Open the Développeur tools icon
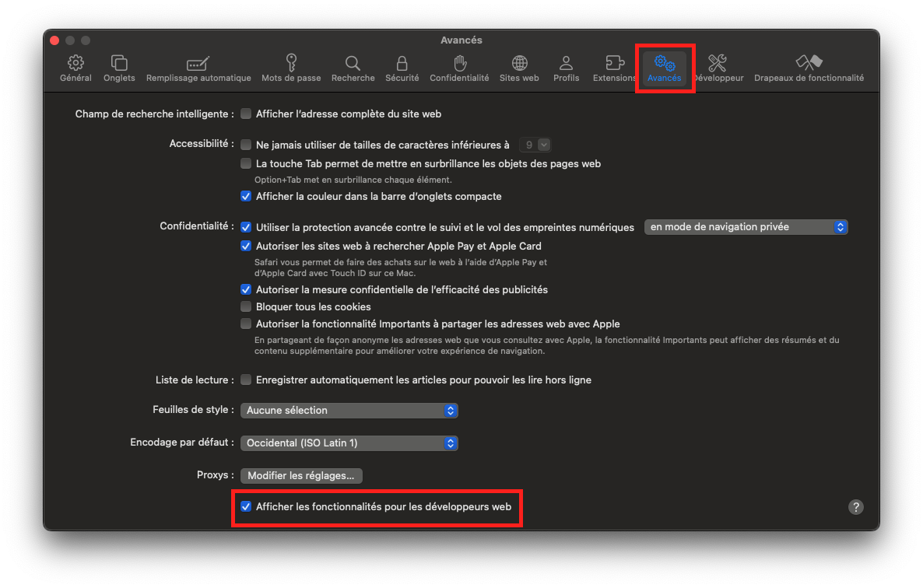 coord(718,62)
